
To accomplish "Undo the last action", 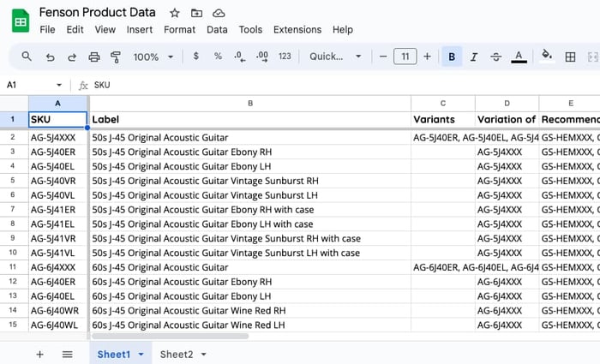I will [50, 57].
